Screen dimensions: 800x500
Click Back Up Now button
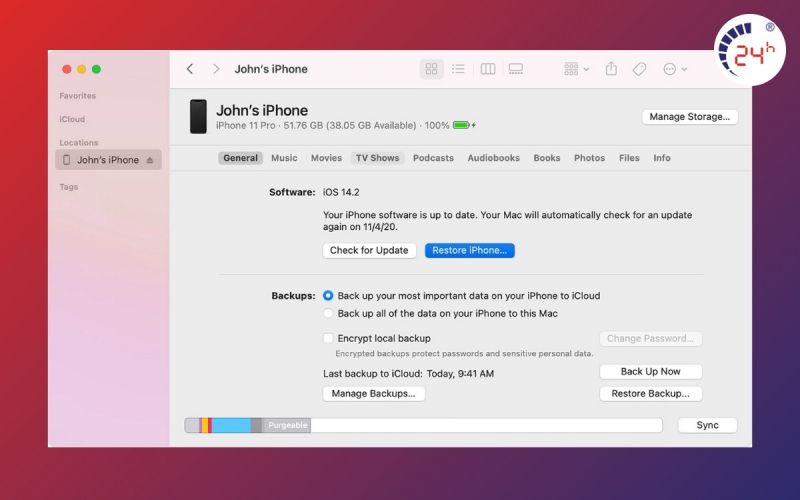[x=651, y=372]
